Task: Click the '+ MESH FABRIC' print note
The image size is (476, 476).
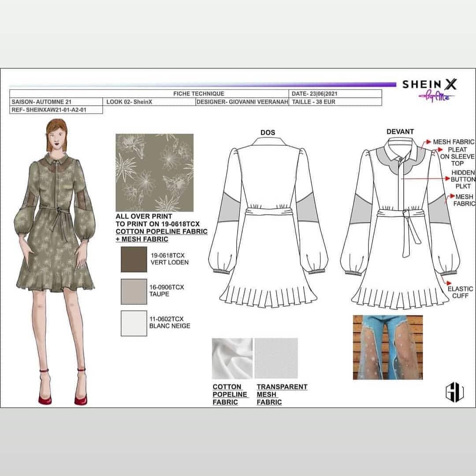Action: 142,239
